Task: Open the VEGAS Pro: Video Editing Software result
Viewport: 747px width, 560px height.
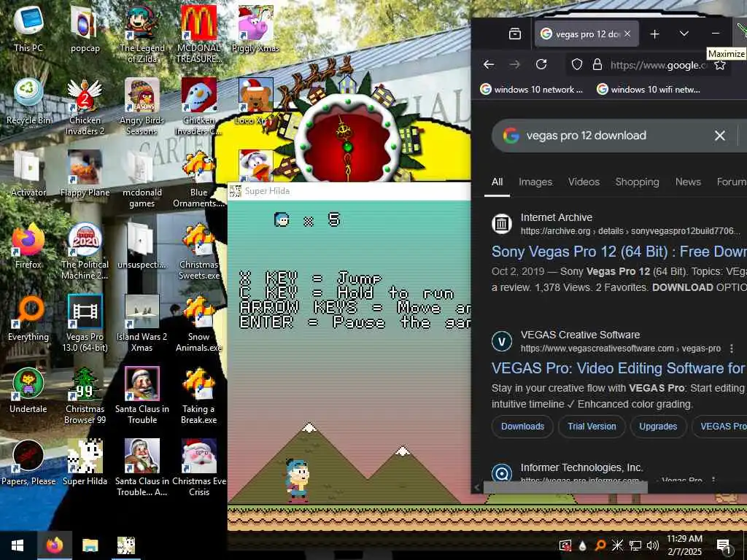Action: tap(619, 368)
